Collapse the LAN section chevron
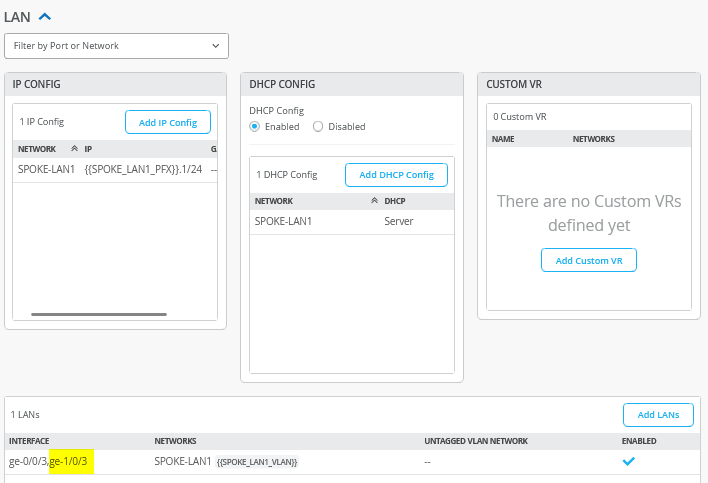The width and height of the screenshot is (708, 483). [x=45, y=17]
